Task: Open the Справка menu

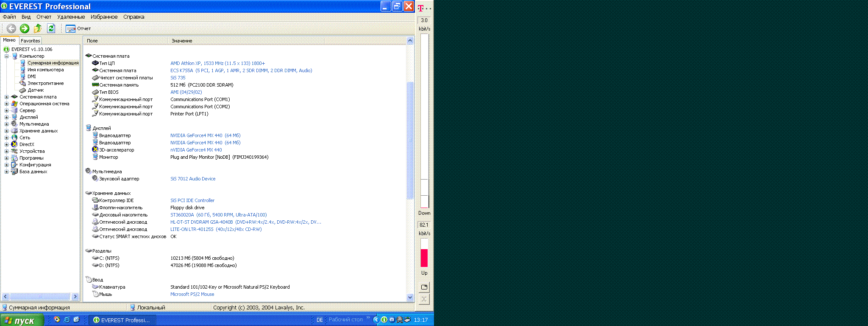Action: pyautogui.click(x=134, y=17)
